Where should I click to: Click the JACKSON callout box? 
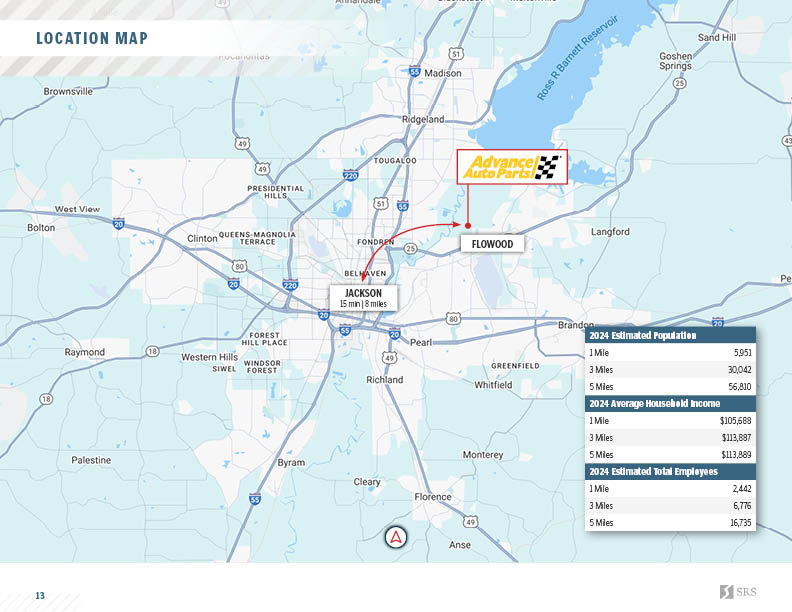364,298
